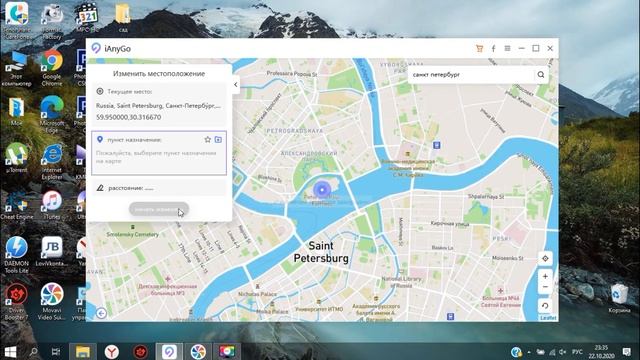Open LoviVkontakte desktop shortcut
The height and width of the screenshot is (360, 640).
pyautogui.click(x=52, y=252)
